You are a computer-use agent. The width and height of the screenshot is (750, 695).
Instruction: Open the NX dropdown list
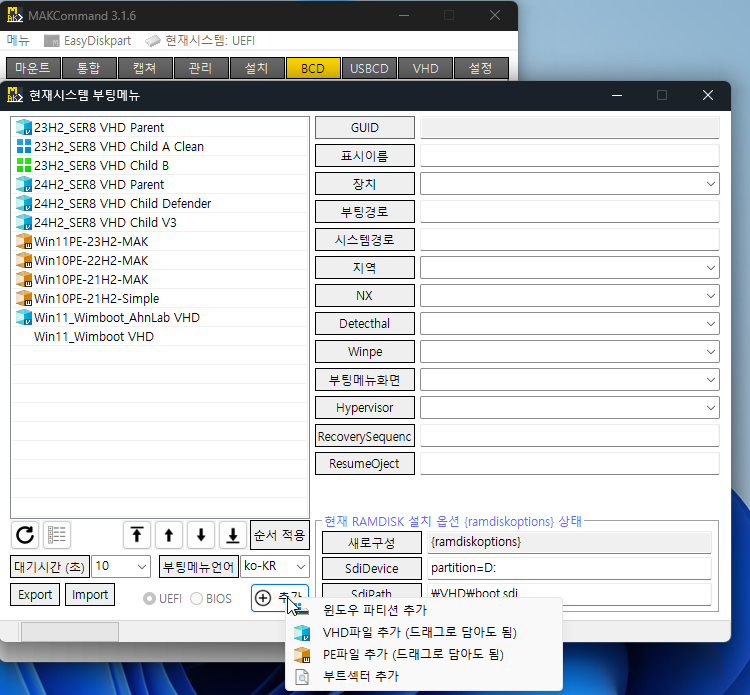710,296
